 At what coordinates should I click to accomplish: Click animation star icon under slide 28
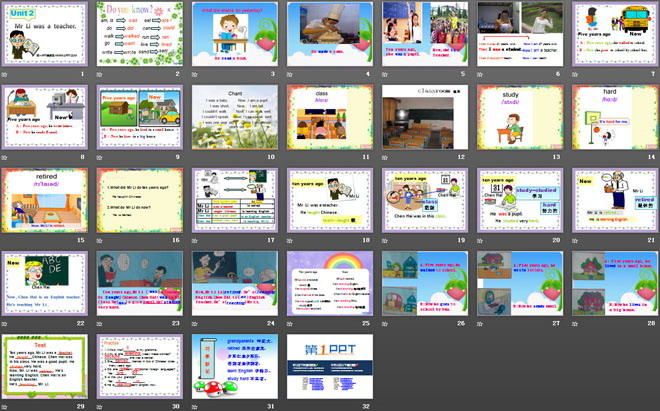tap(575, 324)
